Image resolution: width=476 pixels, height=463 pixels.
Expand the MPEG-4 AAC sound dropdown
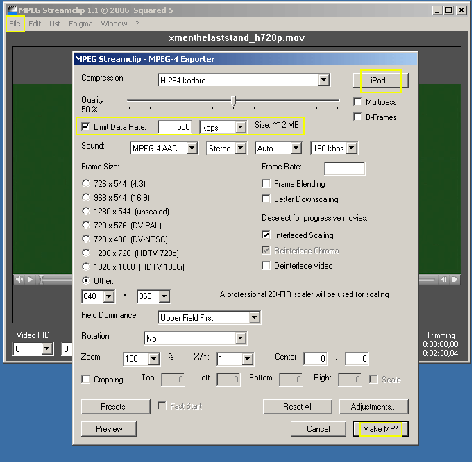pyautogui.click(x=194, y=149)
